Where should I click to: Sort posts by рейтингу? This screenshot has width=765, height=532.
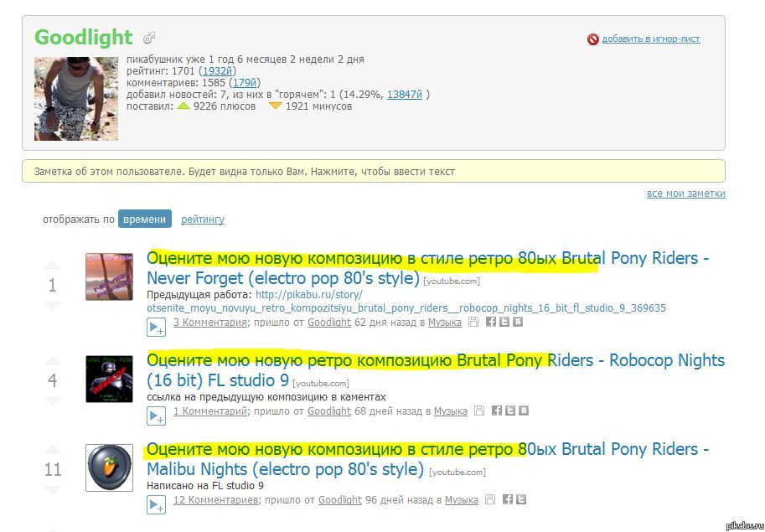point(203,220)
